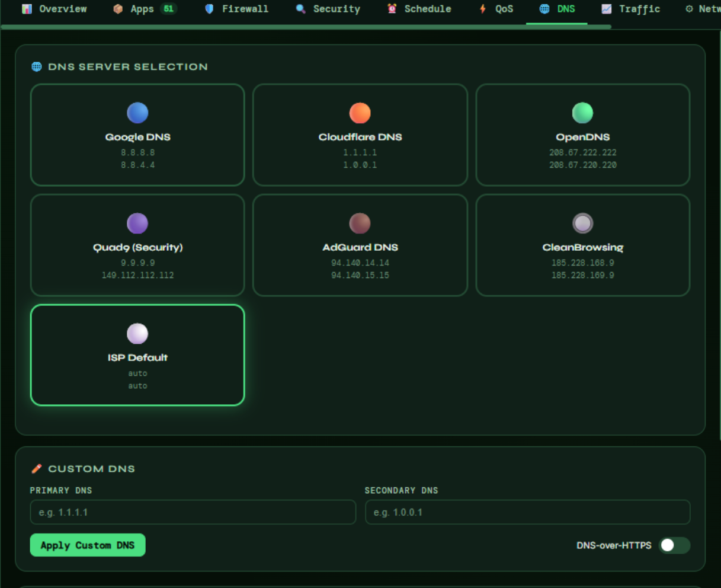
Task: Choose the CleanBrowsing card title
Action: 583,247
